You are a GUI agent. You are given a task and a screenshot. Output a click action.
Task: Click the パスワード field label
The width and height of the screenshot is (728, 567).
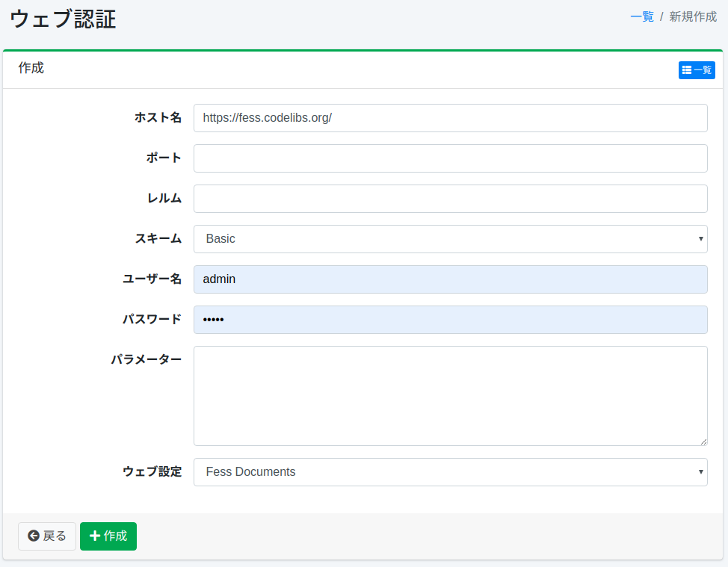coord(152,319)
